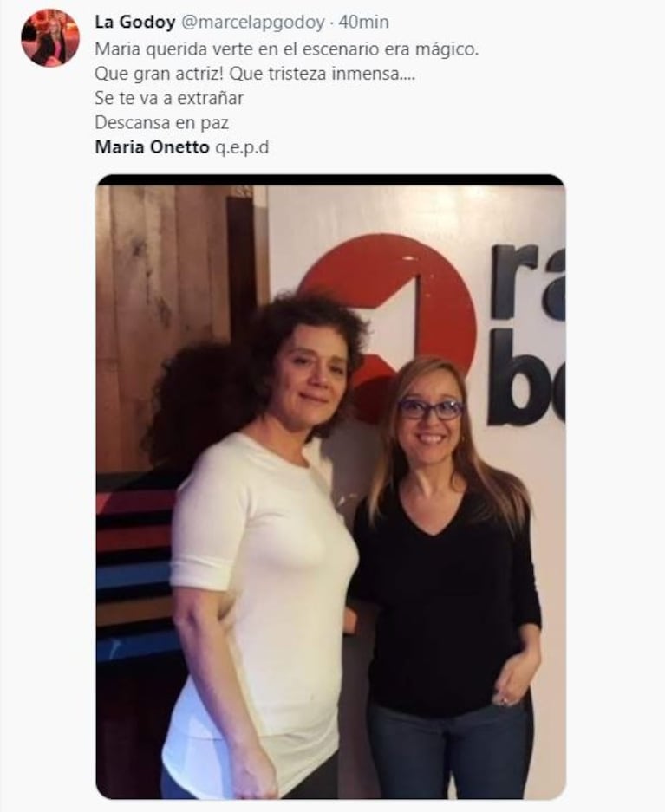Image resolution: width=665 pixels, height=812 pixels.
Task: Click the woman in the white shirt
Action: coord(264,543)
